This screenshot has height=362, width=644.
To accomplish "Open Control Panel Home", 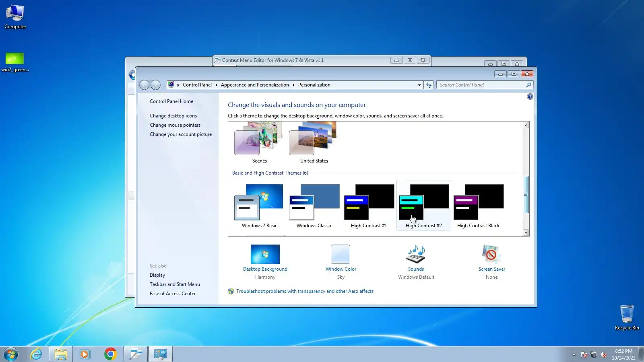I will (171, 101).
